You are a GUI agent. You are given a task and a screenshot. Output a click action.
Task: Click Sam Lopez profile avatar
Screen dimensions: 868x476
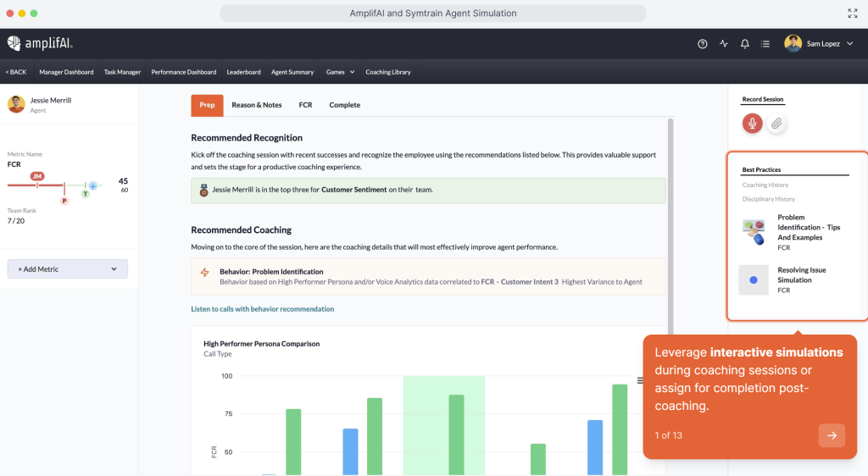pyautogui.click(x=793, y=43)
